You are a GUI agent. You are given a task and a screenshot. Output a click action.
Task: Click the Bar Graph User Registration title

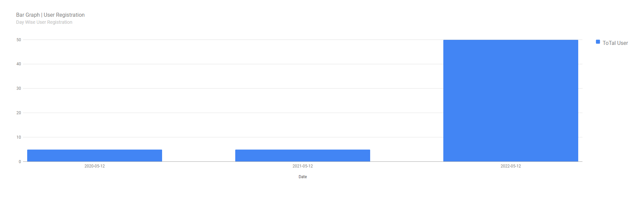click(x=50, y=15)
